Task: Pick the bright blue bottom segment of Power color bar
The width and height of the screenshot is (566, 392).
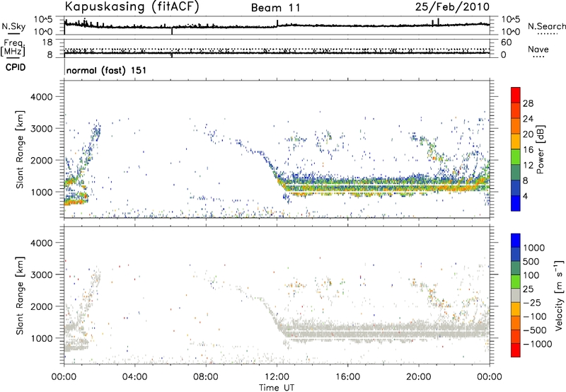Action: [516, 203]
